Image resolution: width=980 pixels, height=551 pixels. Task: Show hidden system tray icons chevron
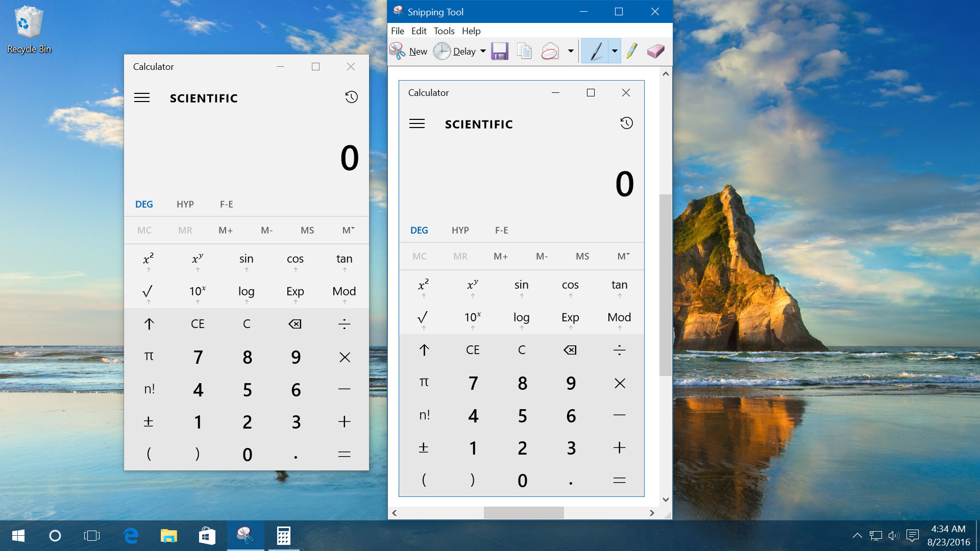pos(857,536)
